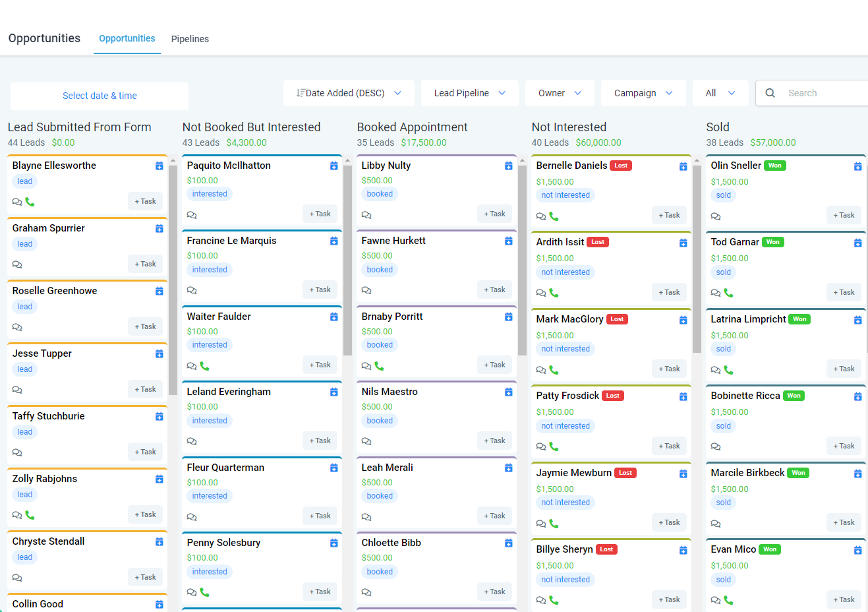Click the sold tag on Bobinette Ricca
Screen dimensions: 868x612
724,426
